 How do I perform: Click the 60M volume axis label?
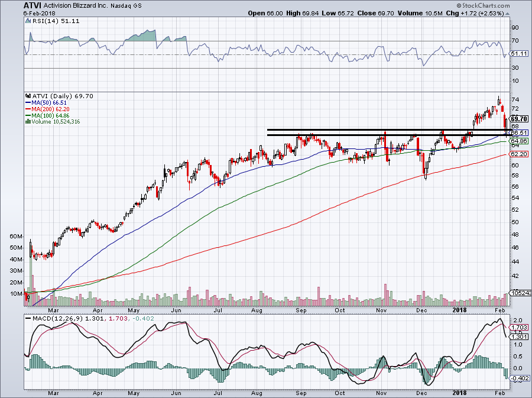click(16, 236)
